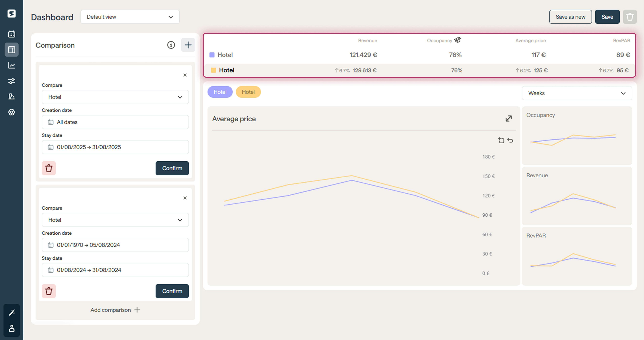Click the 01/01/1970 → 05/08/2024 creation date field
The height and width of the screenshot is (340, 644).
point(115,245)
